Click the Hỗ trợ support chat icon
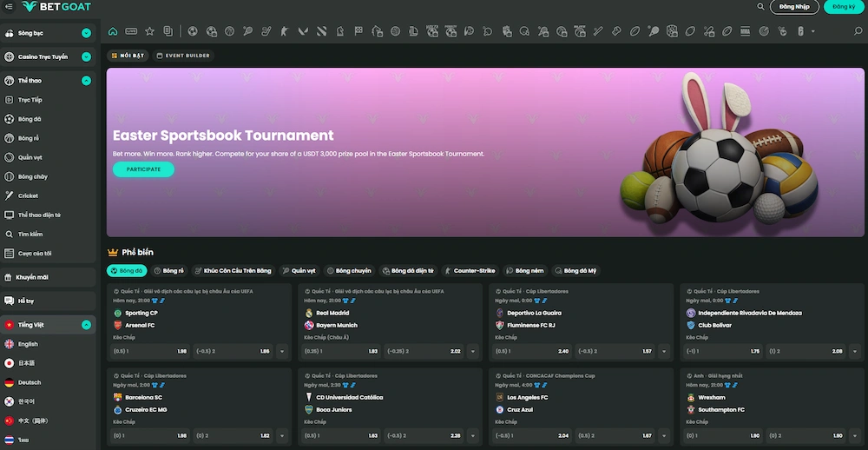The width and height of the screenshot is (868, 450). (x=10, y=301)
